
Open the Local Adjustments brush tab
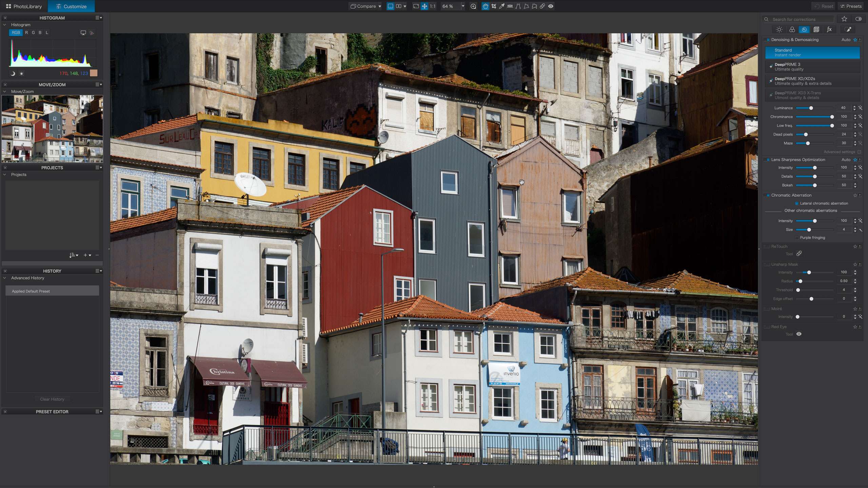[x=848, y=29]
